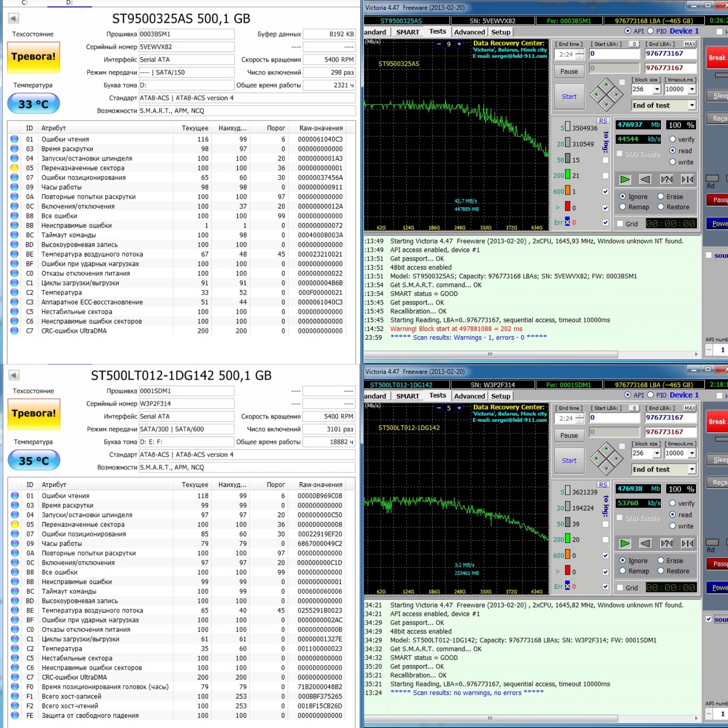Click End time 2:24 spinner, ST500LT012 window
Screen dimensions: 728x728
[x=580, y=418]
